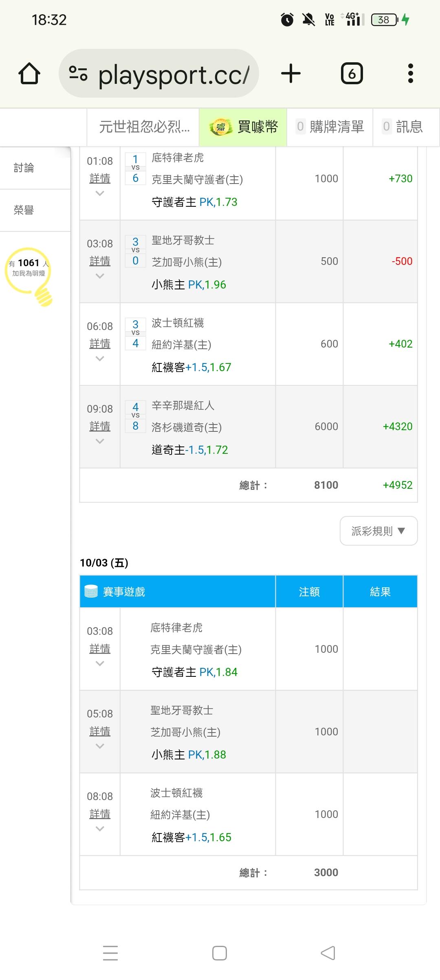Click the 買噱幣 button
440x980 pixels.
[x=243, y=127]
